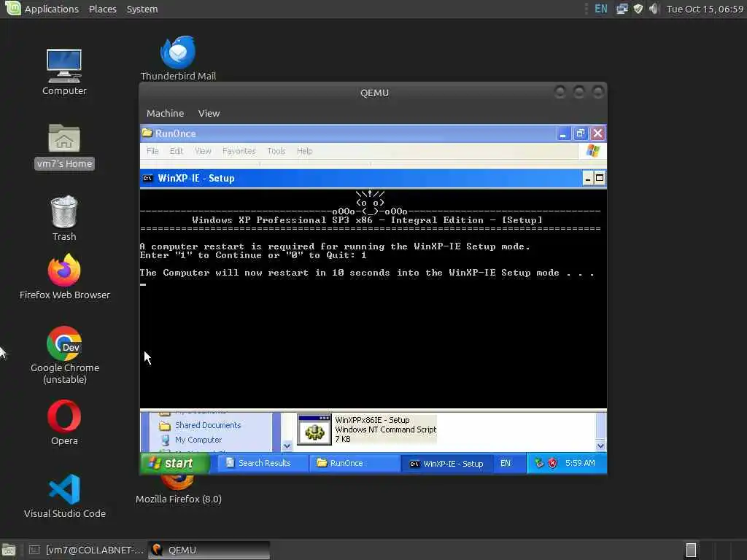Viewport: 747px width, 560px height.
Task: Click Shared Documents link in sidebar
Action: pos(208,425)
